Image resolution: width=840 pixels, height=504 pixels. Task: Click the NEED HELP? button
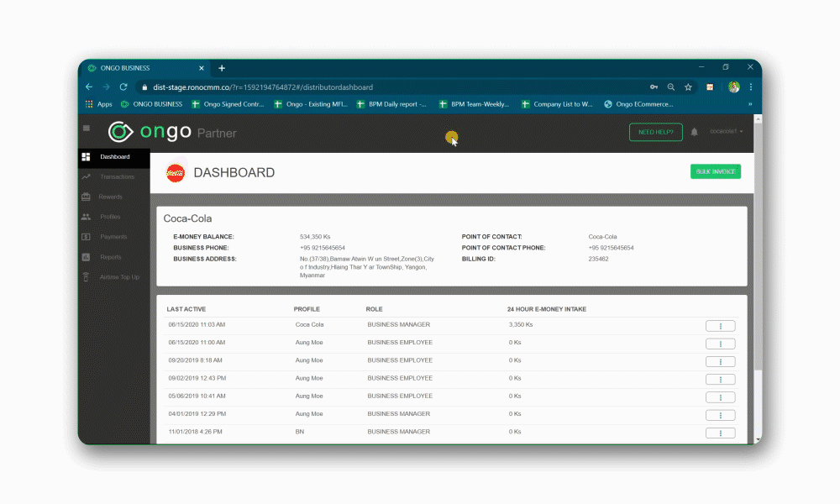pyautogui.click(x=656, y=132)
